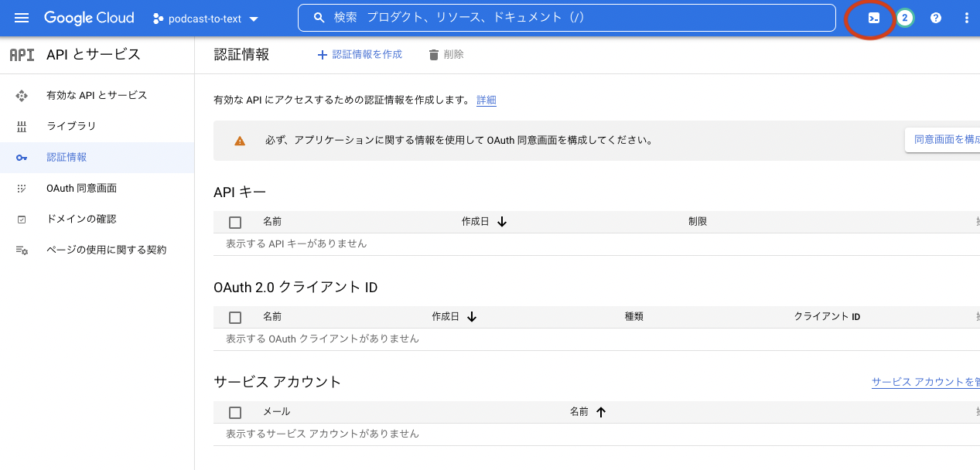Check the OAuth 2.0 クライアント ID header checkbox
Viewport: 980px width, 470px height.
coord(235,317)
